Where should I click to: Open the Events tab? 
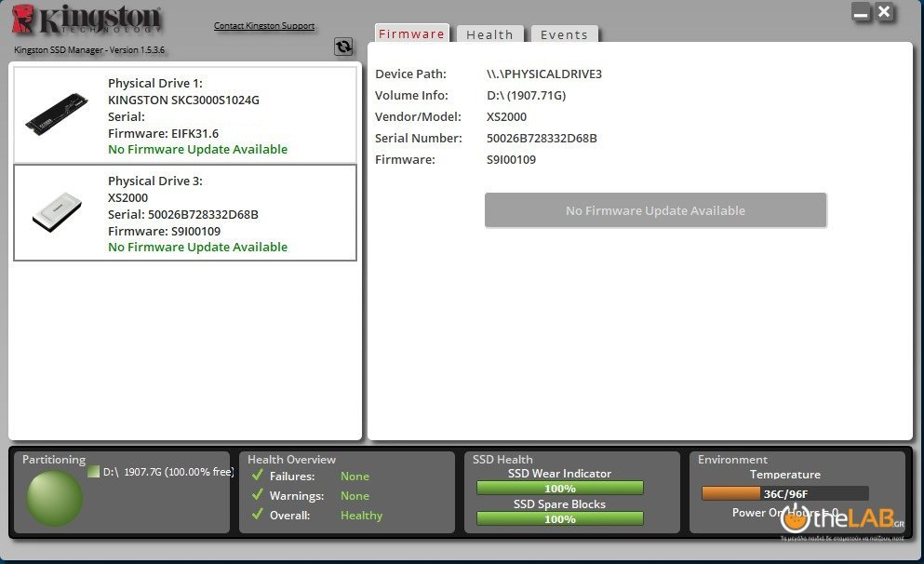(x=564, y=34)
